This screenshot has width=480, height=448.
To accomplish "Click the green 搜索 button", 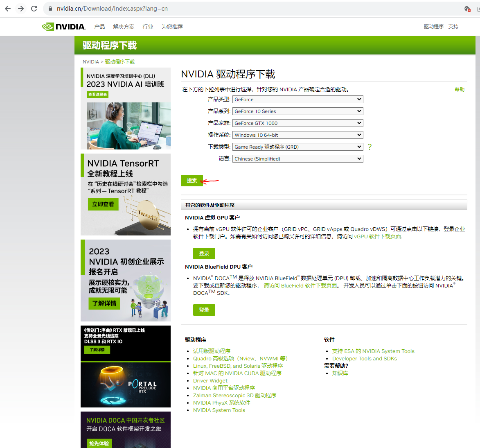I will coord(192,181).
